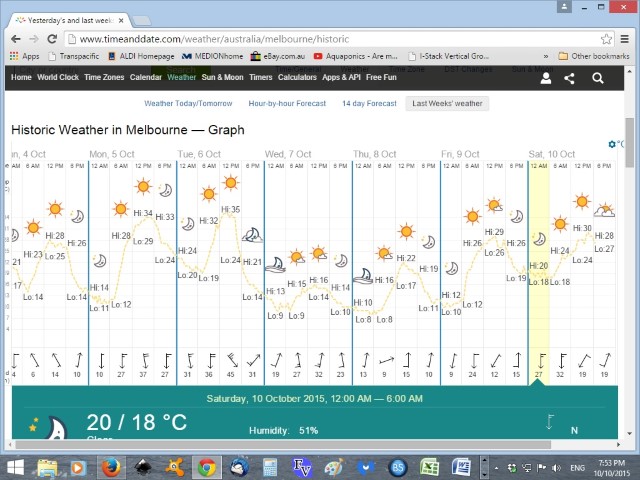Open the Windows Start button
The height and width of the screenshot is (480, 640).
(x=15, y=467)
